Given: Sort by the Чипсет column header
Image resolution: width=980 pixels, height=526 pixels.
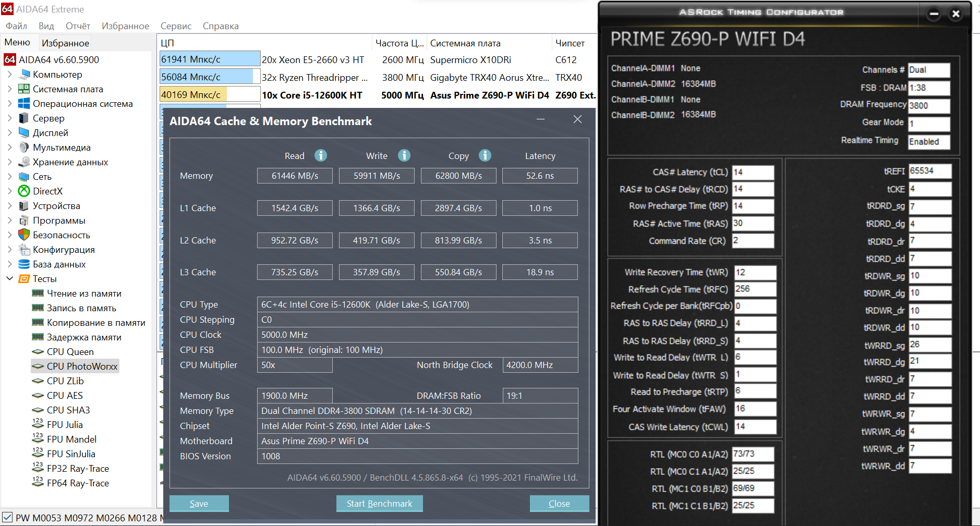Looking at the screenshot, I should point(574,43).
